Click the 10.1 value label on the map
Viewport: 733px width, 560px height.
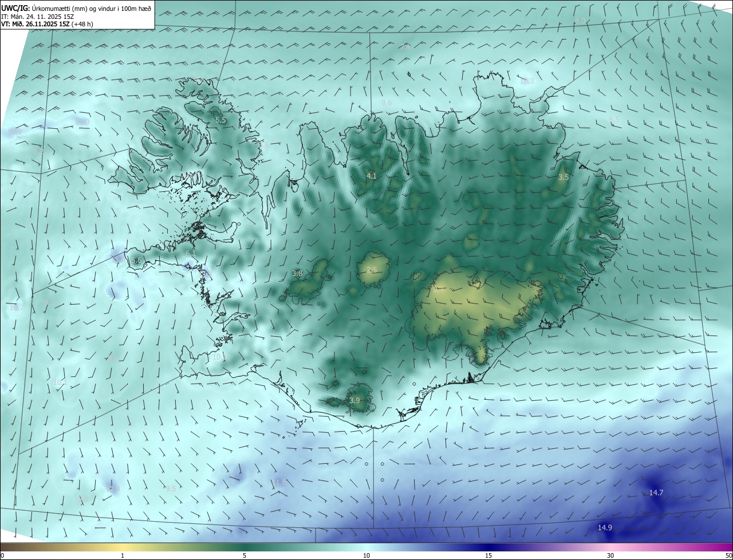pyautogui.click(x=60, y=382)
